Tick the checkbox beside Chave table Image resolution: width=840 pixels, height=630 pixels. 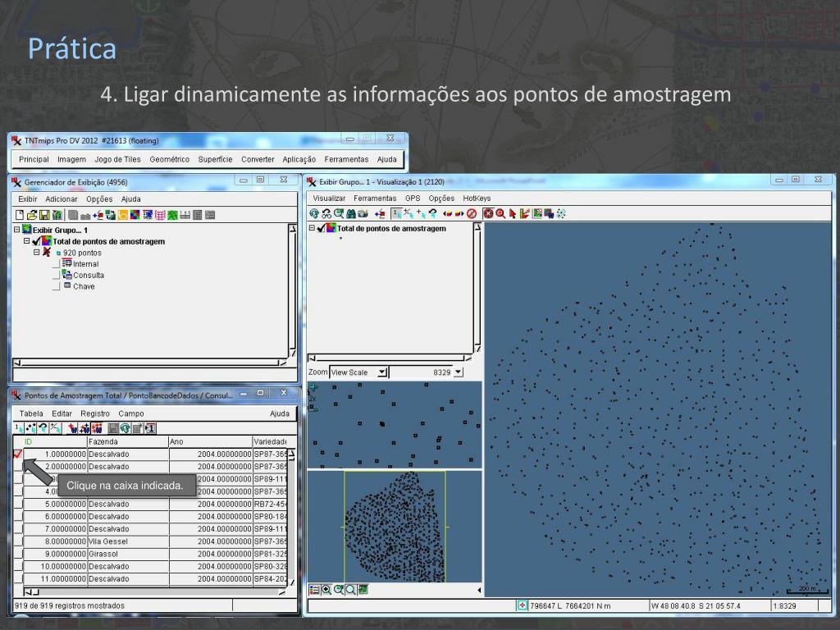(x=56, y=286)
